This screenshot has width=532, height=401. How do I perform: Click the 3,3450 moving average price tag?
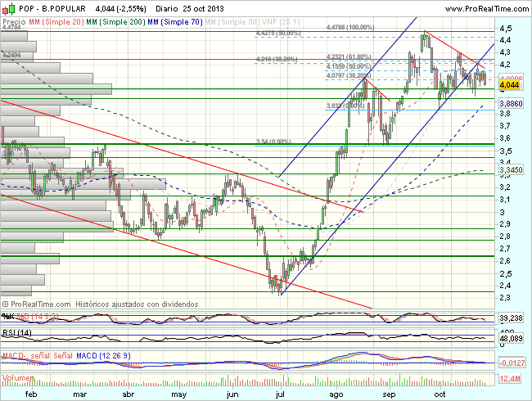click(511, 169)
